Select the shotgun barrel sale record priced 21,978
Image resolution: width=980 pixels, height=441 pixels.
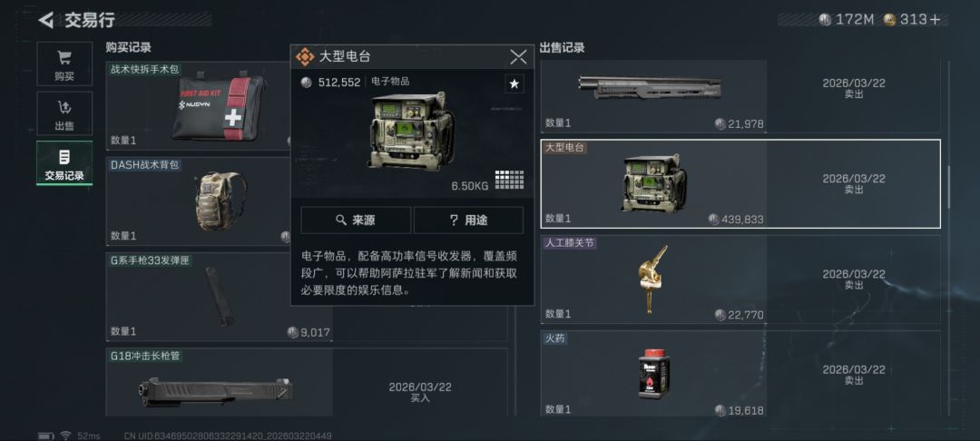tap(740, 96)
